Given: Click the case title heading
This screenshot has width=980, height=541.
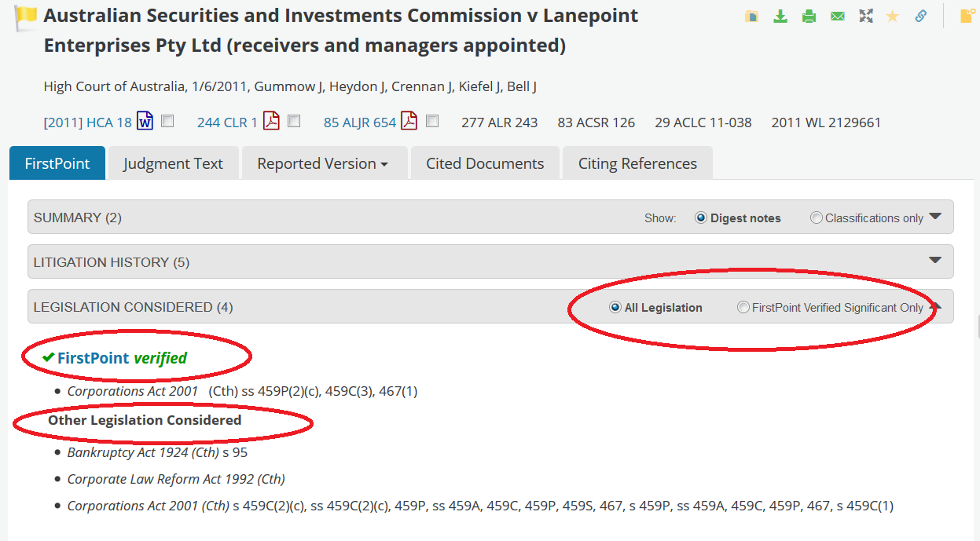Looking at the screenshot, I should click(341, 31).
